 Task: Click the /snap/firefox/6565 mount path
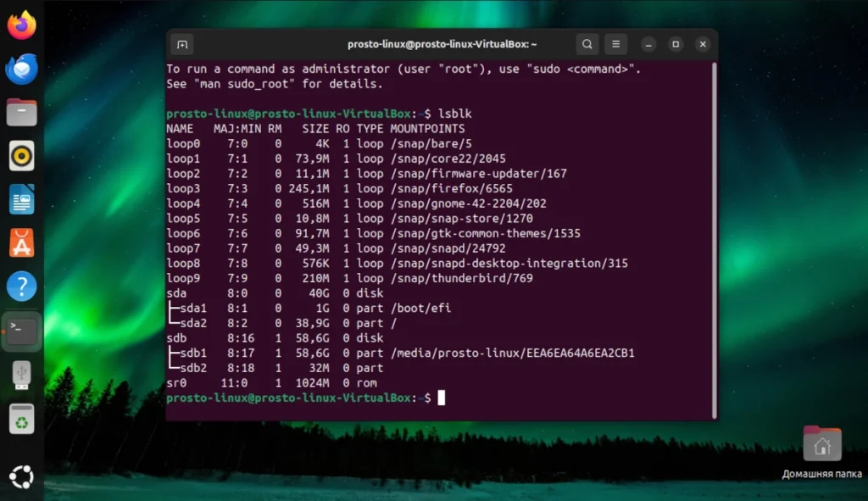coord(451,188)
